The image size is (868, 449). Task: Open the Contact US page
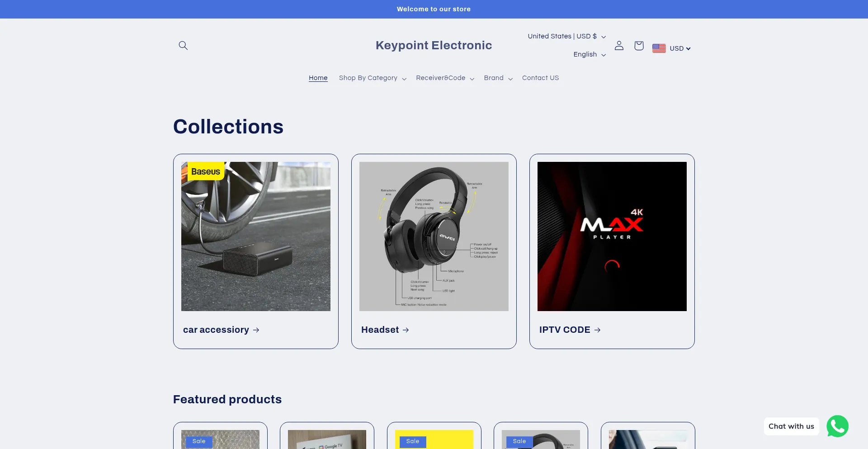(540, 78)
